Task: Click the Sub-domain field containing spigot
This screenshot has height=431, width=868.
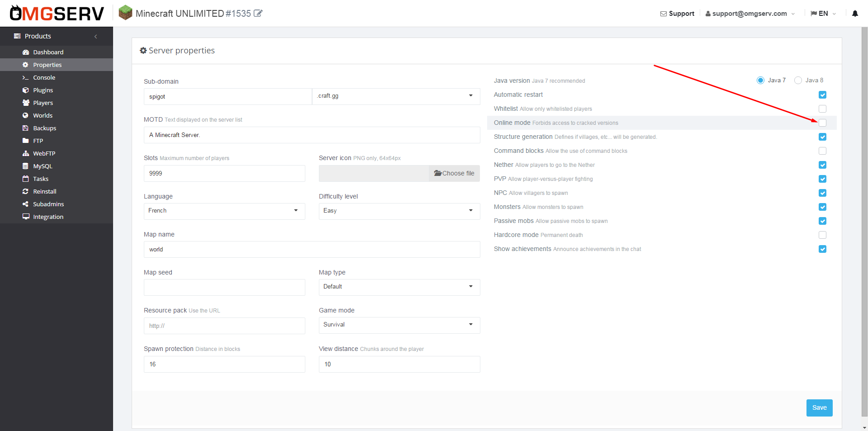Action: (228, 96)
